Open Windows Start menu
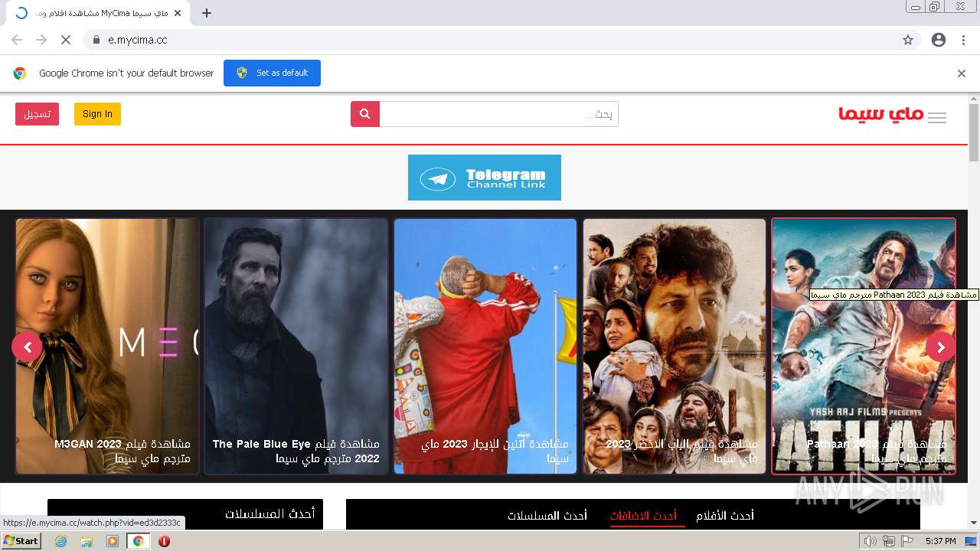 [x=21, y=541]
